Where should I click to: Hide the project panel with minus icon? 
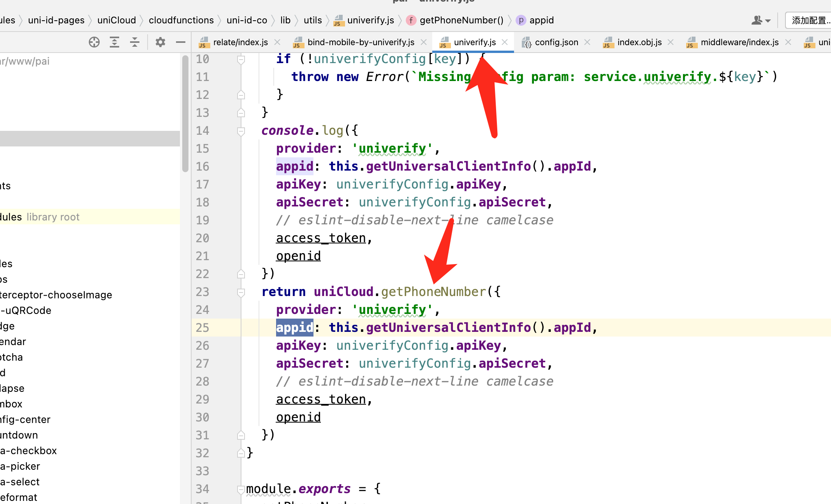click(x=180, y=42)
